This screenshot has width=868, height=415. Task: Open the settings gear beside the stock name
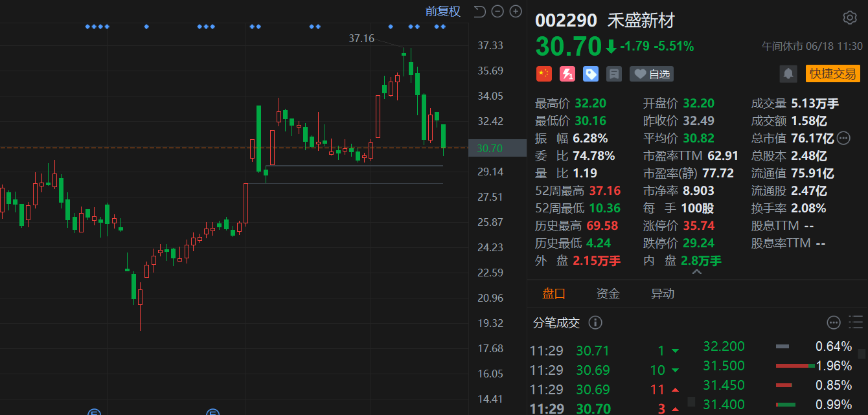click(849, 17)
